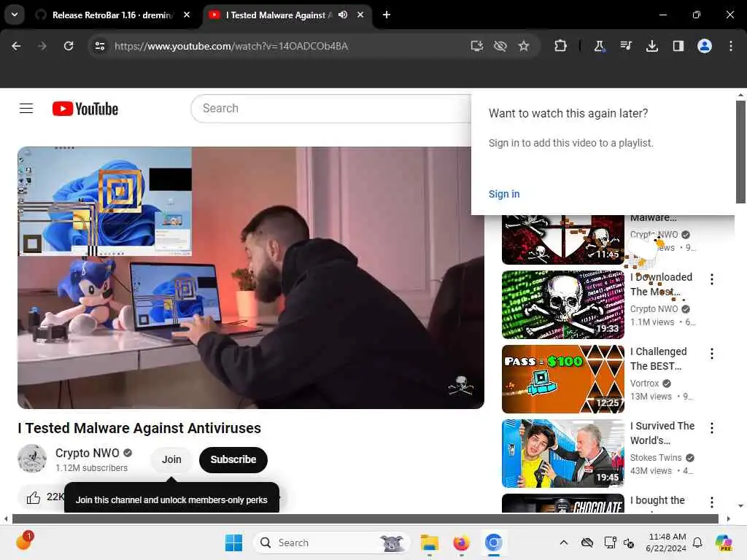The width and height of the screenshot is (747, 560).
Task: Click Sign in link in popup
Action: (504, 194)
